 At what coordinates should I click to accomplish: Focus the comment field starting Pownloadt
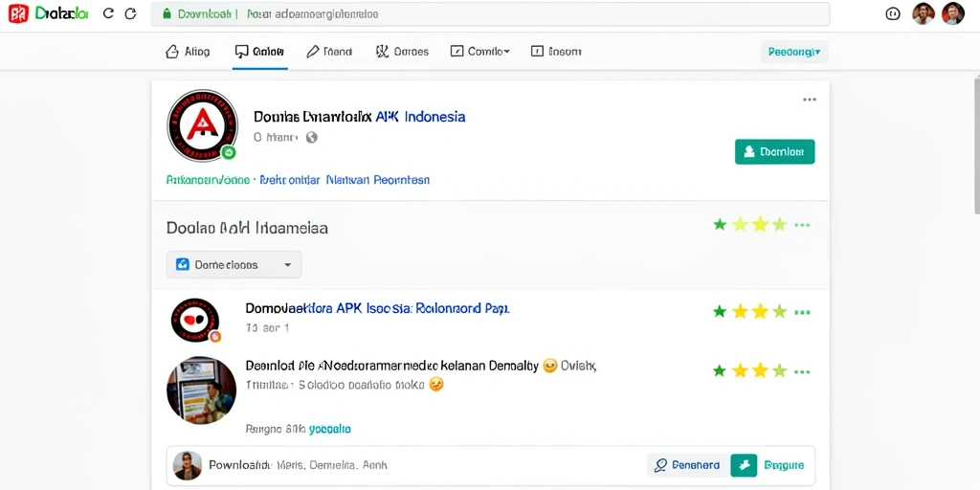coord(406,465)
